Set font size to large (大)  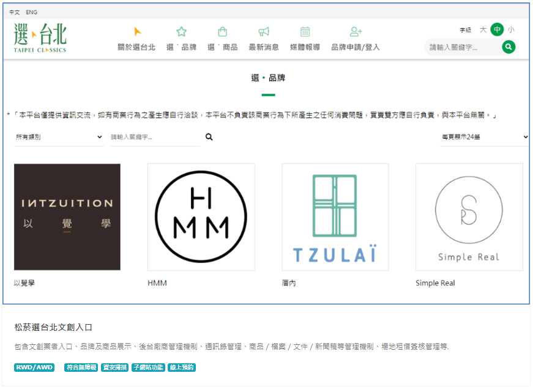click(483, 29)
